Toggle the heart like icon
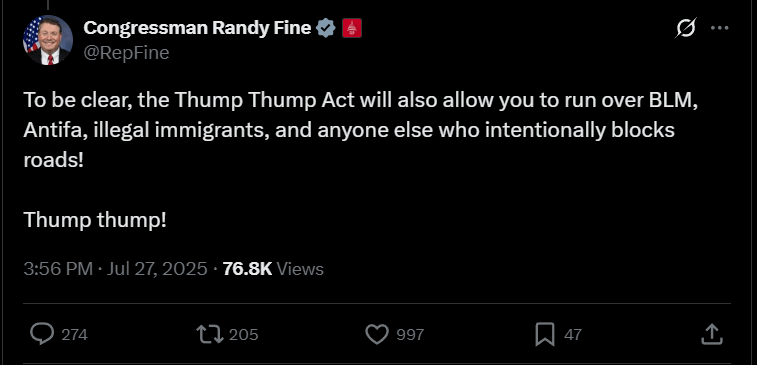Image resolution: width=757 pixels, height=365 pixels. (377, 334)
